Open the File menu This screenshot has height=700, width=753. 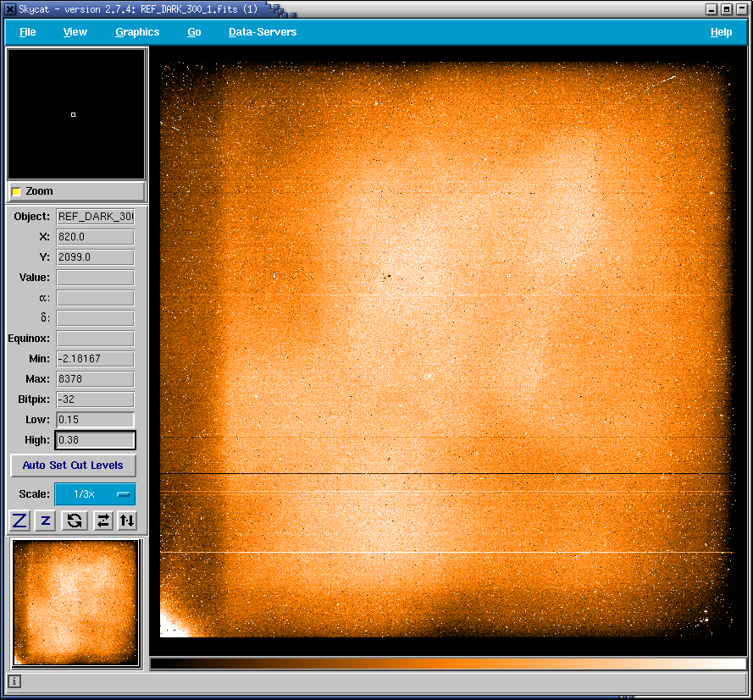27,32
